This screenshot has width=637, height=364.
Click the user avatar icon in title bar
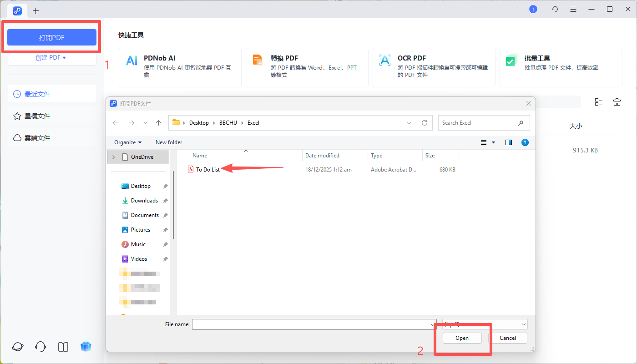coord(533,9)
